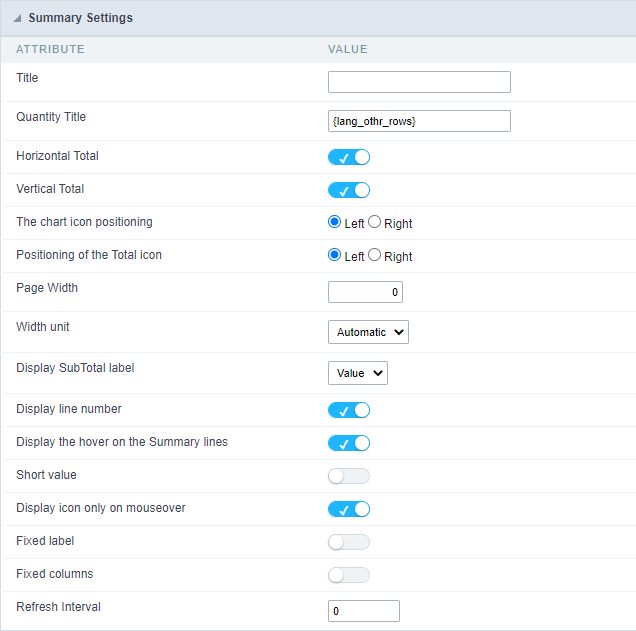
Task: Choose Right for Total icon positioning
Action: tap(375, 256)
